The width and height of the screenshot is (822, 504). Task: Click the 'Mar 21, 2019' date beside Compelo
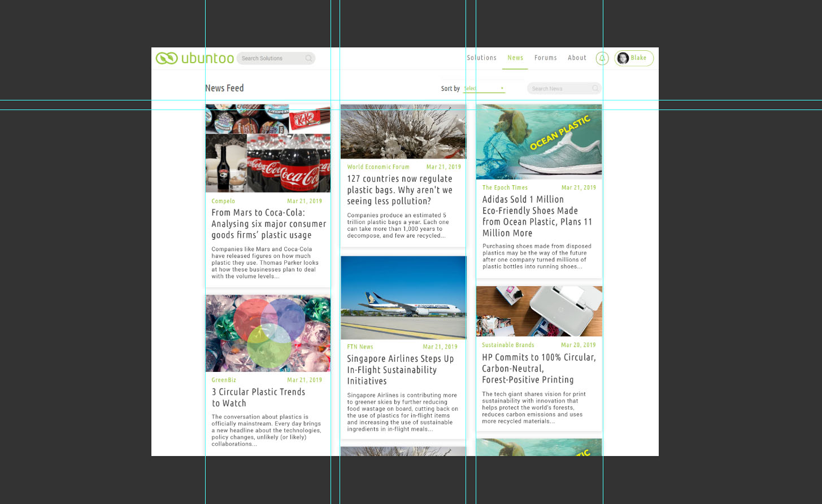305,201
